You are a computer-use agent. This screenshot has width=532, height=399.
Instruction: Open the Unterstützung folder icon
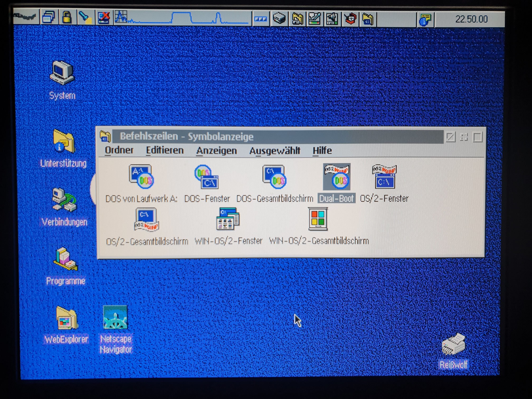[x=64, y=141]
